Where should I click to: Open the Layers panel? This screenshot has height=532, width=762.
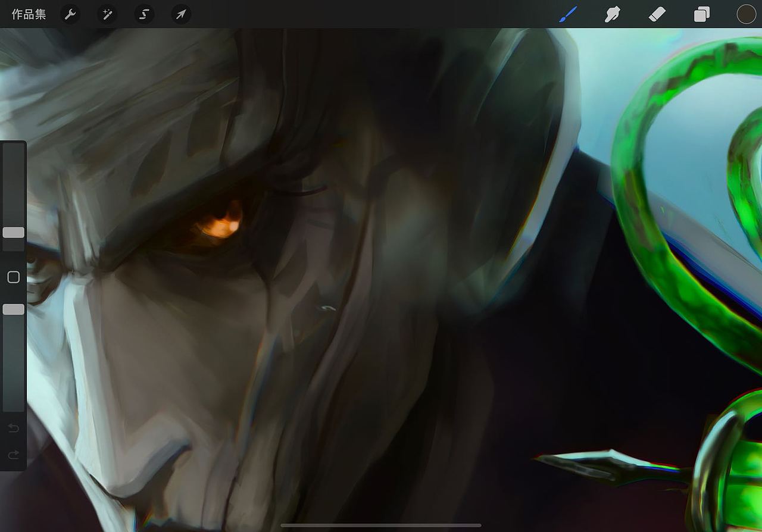point(701,14)
